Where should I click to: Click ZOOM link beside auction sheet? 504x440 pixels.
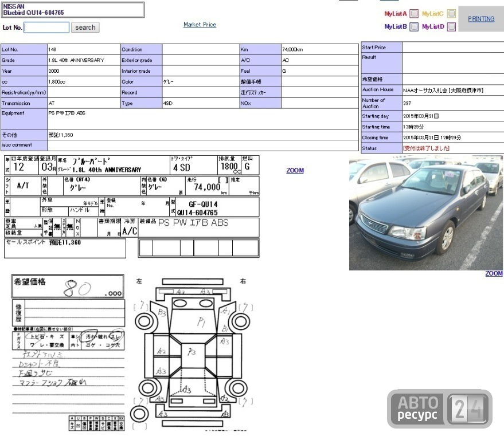point(295,171)
